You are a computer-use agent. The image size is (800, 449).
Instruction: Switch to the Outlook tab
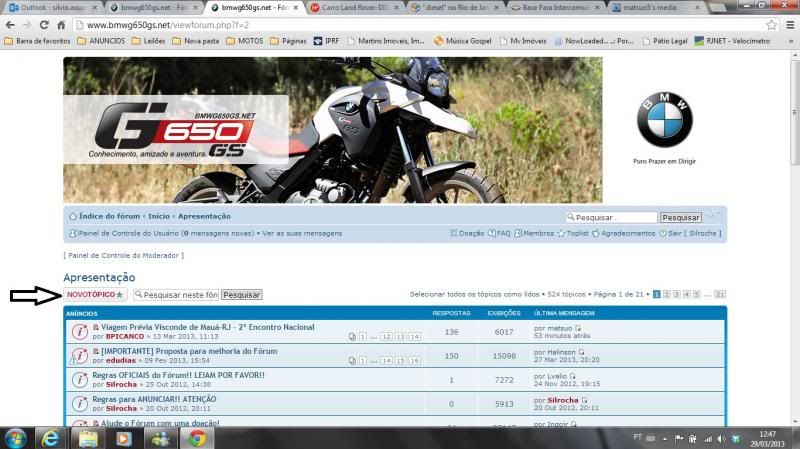52,8
